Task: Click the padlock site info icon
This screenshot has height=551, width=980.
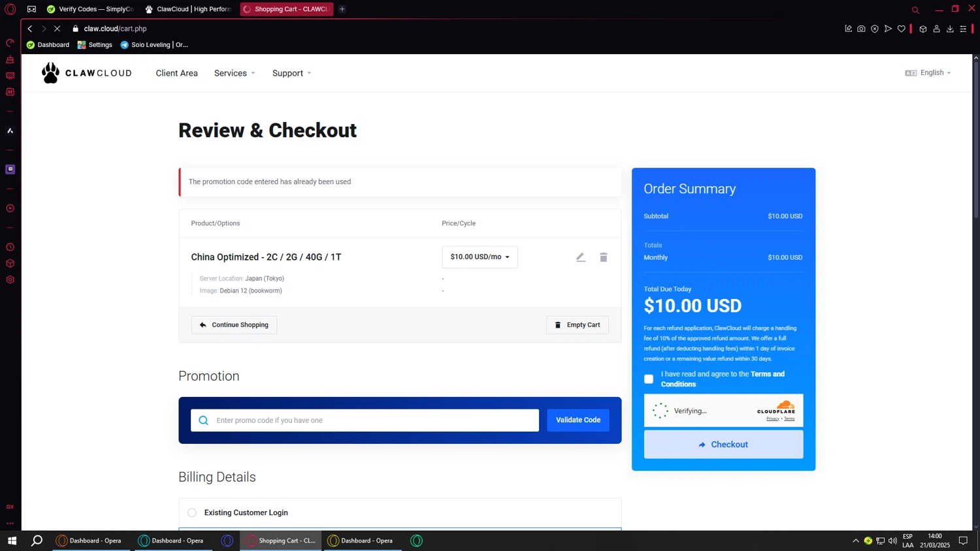Action: coord(76,29)
